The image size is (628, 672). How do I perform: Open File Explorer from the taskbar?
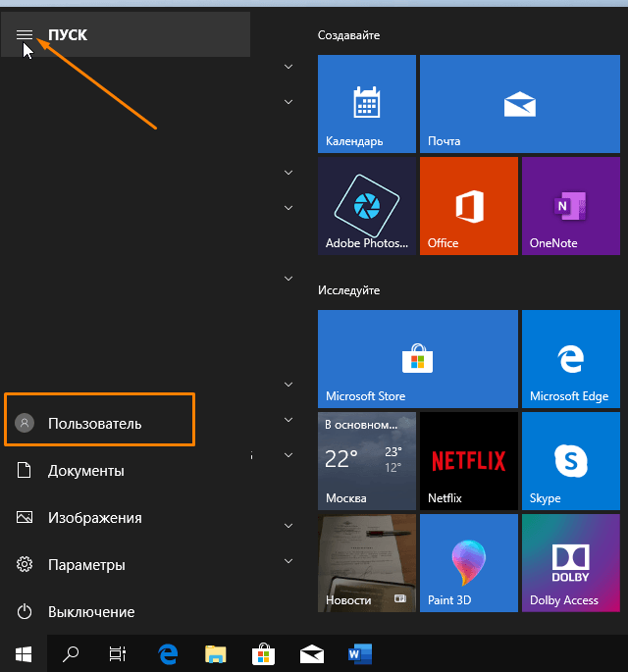click(215, 654)
